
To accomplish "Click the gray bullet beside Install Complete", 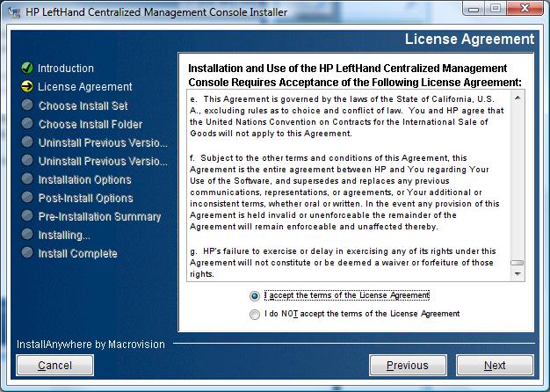I will coord(27,252).
